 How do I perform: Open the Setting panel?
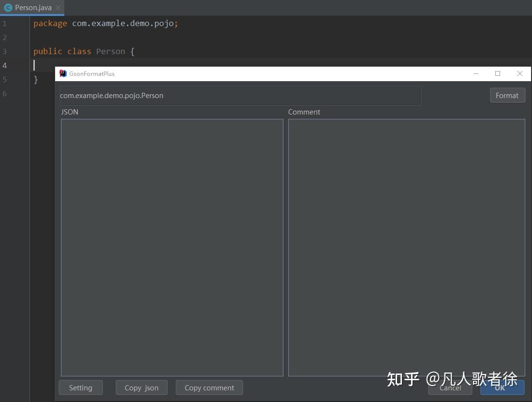[80, 388]
